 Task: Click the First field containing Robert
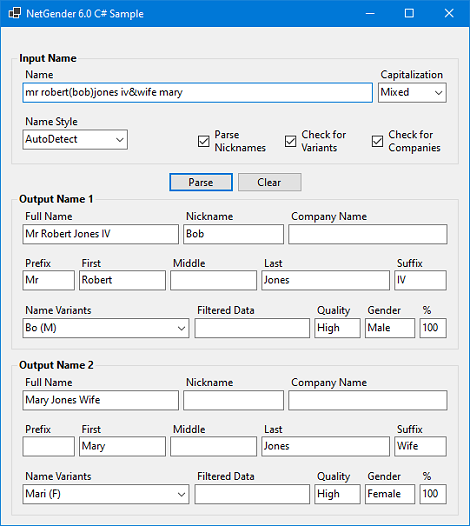[122, 280]
